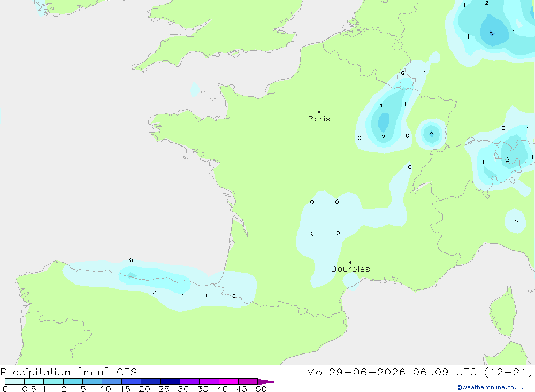Click the 'Precipitation [mm]' title text
Image resolution: width=535 pixels, height=392 pixels.
point(55,372)
